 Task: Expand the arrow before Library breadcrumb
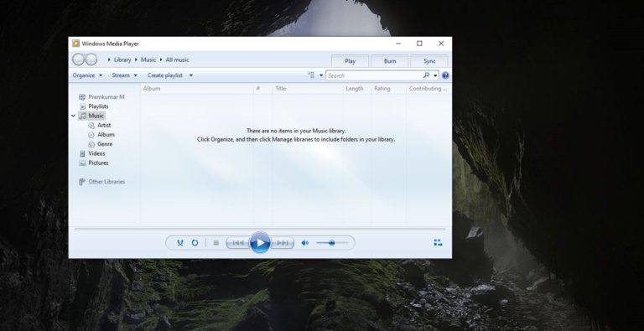point(109,59)
